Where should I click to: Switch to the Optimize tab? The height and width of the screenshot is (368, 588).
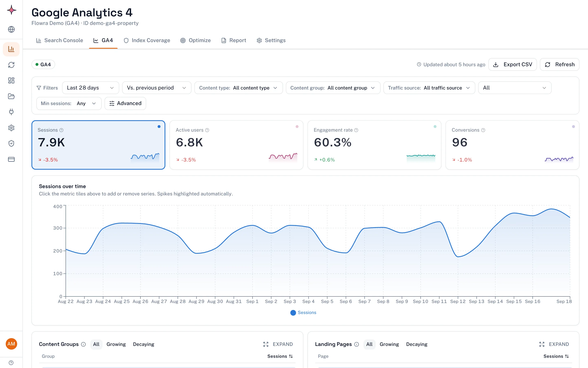[196, 40]
